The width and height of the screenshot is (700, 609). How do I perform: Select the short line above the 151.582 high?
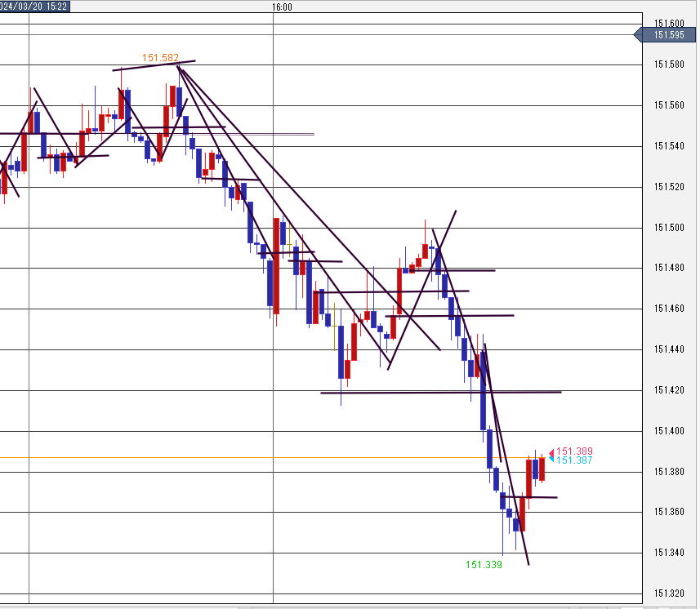click(154, 65)
